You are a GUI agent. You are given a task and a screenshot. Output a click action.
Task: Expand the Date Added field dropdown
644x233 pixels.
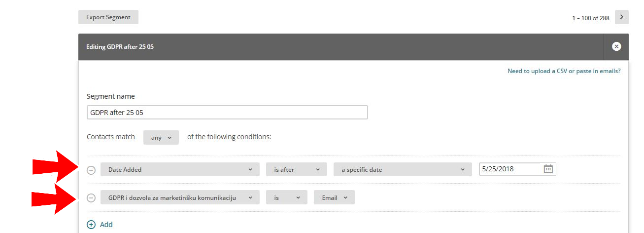click(x=180, y=170)
